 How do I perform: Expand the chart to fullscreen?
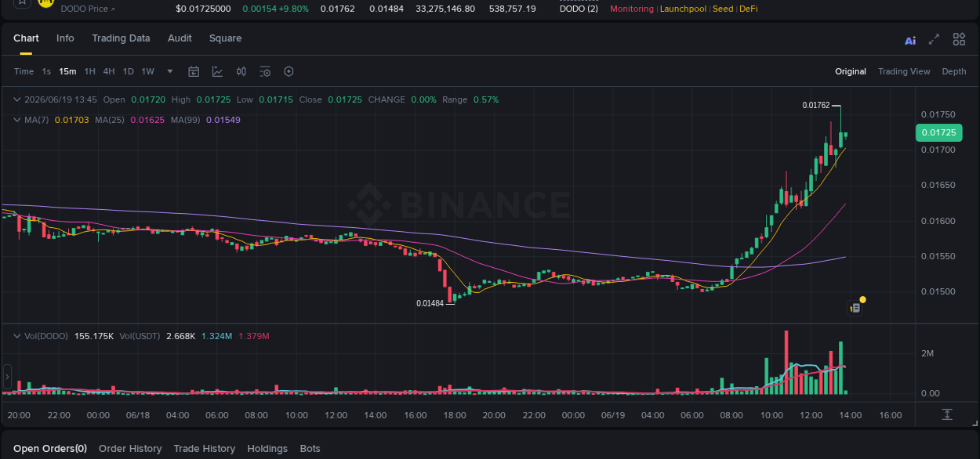(x=934, y=39)
